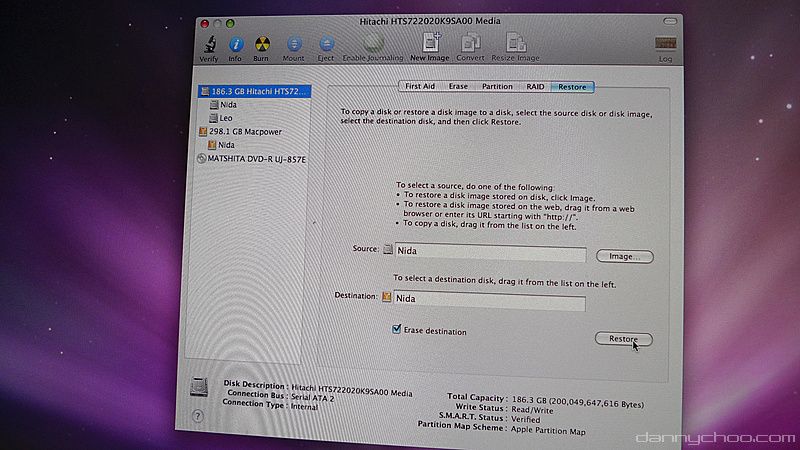Viewport: 800px width, 450px height.
Task: Switch to the First Aid tab
Action: point(420,86)
